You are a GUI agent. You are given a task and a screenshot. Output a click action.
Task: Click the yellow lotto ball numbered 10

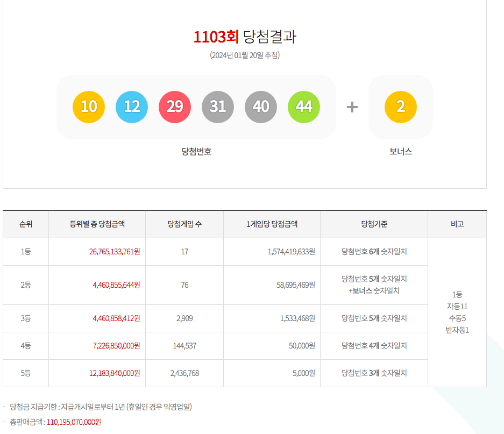coord(89,106)
